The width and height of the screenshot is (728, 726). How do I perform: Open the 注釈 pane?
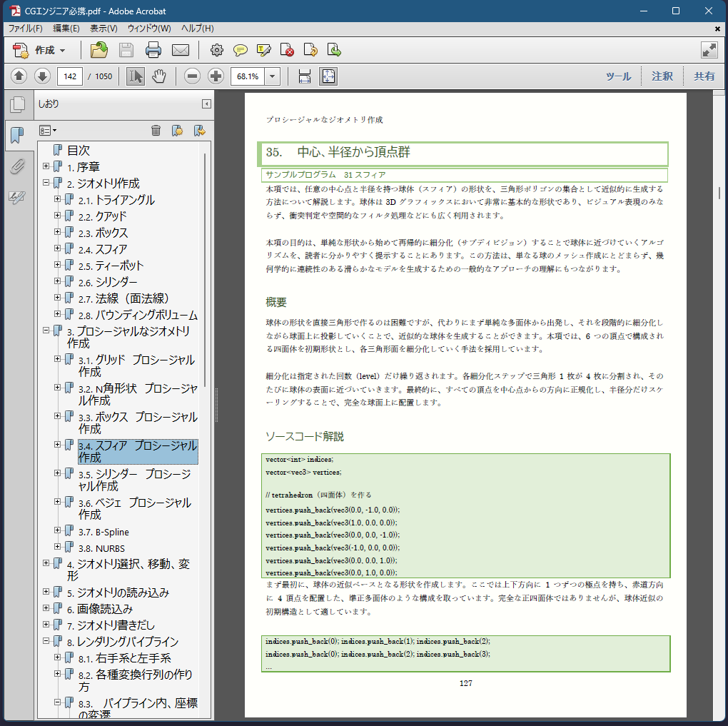pyautogui.click(x=662, y=76)
